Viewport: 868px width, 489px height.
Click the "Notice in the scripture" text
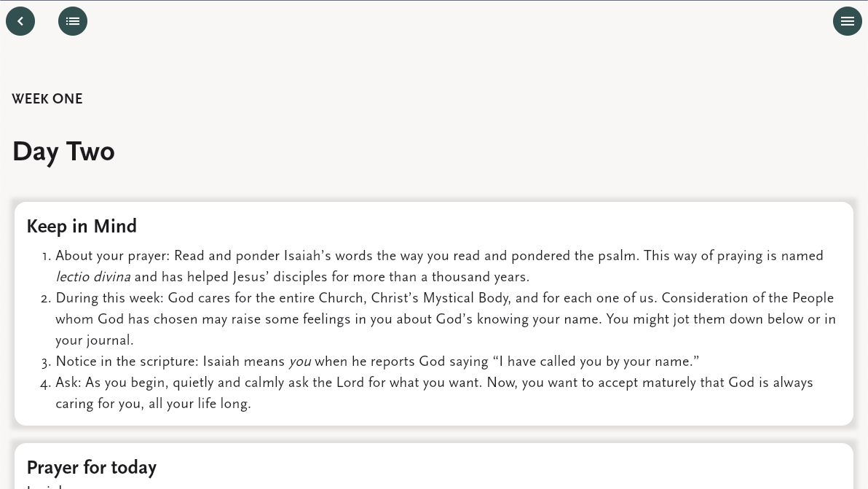(127, 361)
